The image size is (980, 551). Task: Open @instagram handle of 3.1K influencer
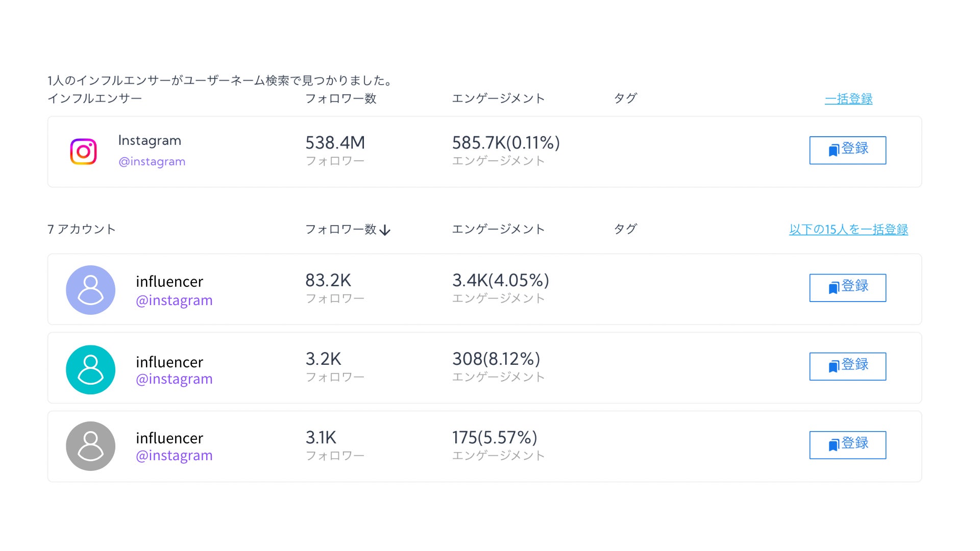pyautogui.click(x=174, y=456)
